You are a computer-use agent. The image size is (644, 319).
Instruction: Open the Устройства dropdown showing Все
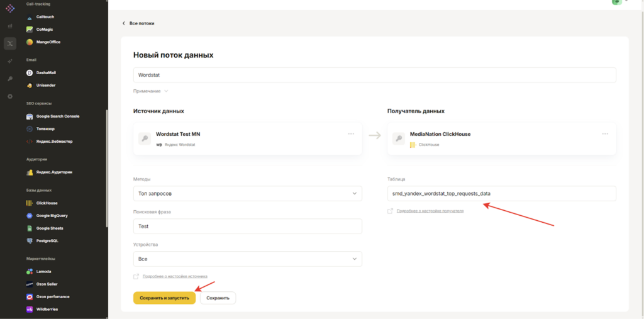click(248, 259)
